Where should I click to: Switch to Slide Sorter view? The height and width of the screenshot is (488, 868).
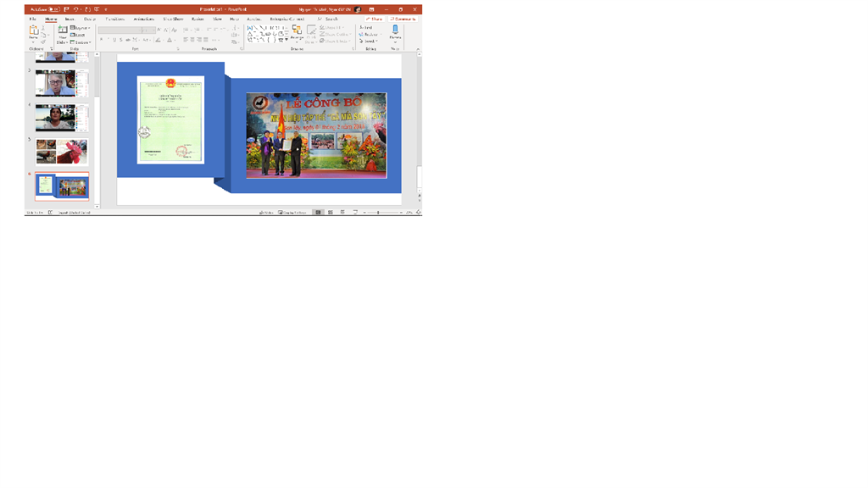point(331,213)
